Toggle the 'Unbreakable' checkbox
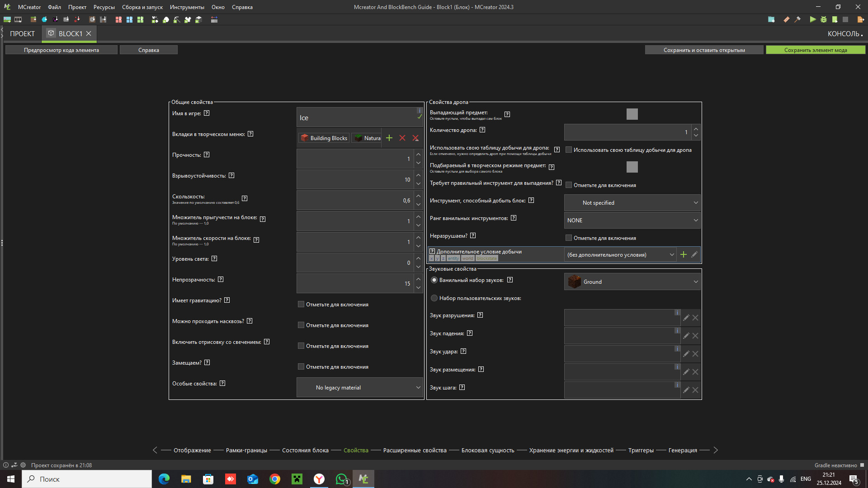Viewport: 868px width, 488px height. click(x=569, y=238)
